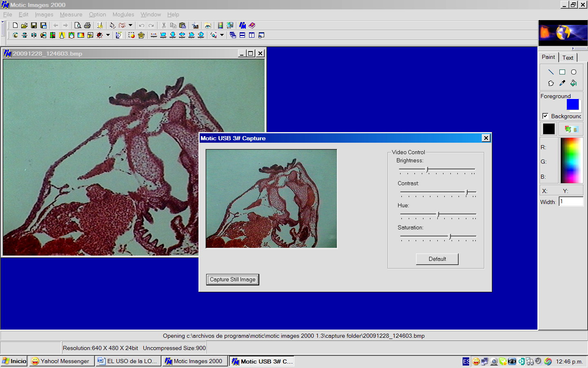Image resolution: width=588 pixels, height=368 pixels.
Task: Click the Undo toolbar icon
Action: (x=142, y=25)
